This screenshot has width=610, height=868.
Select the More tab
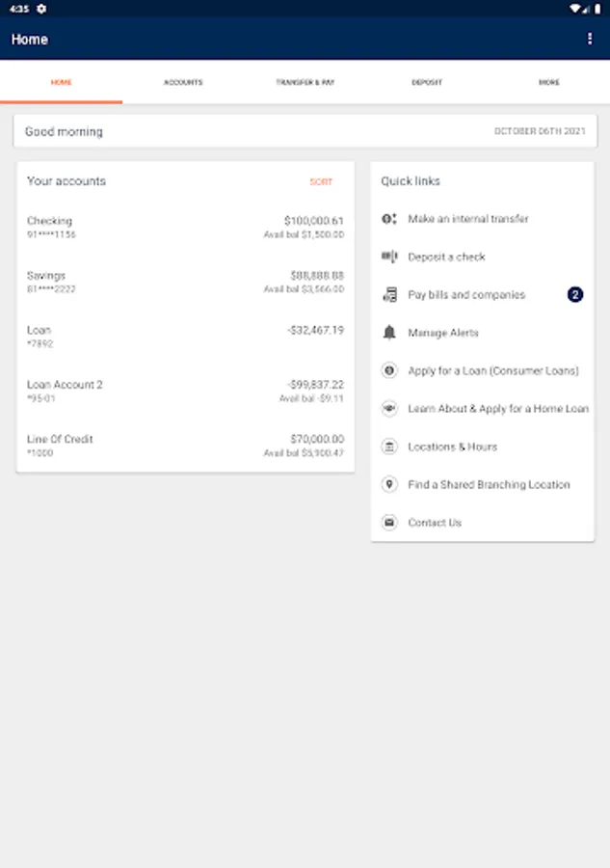tap(549, 83)
